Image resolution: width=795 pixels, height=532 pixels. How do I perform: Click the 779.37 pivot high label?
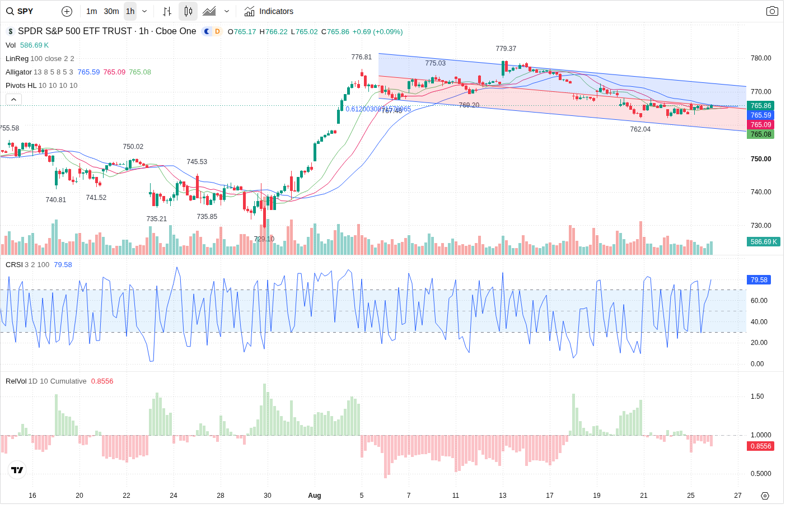[x=506, y=49]
